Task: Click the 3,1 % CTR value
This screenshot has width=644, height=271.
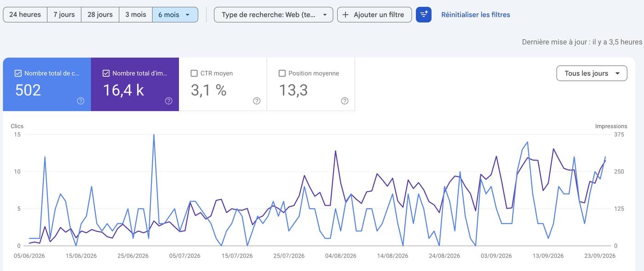Action: pos(209,90)
